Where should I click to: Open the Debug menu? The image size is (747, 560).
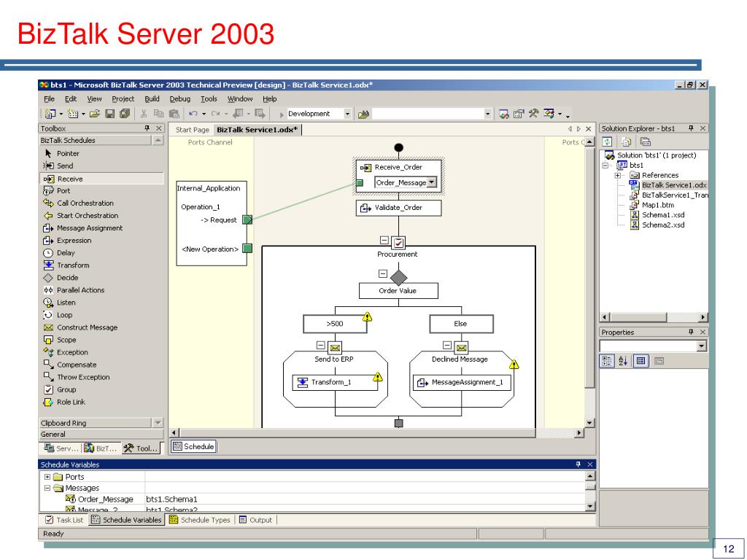(x=179, y=99)
